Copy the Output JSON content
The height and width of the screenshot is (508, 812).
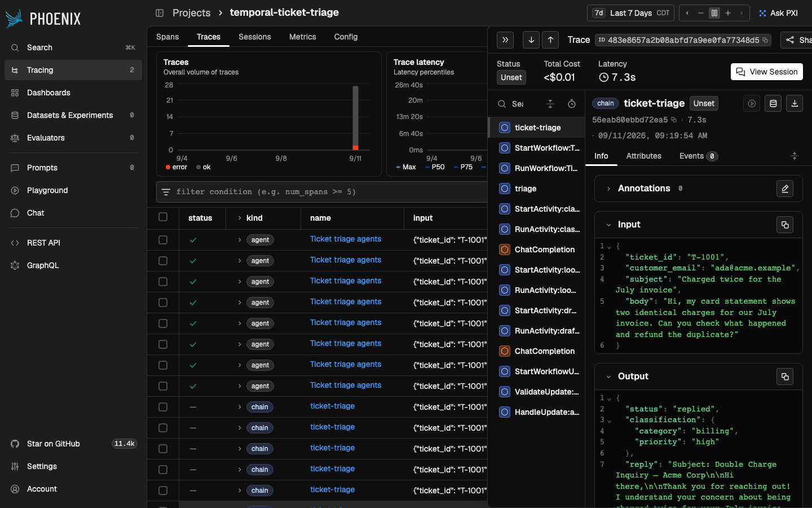pyautogui.click(x=785, y=376)
